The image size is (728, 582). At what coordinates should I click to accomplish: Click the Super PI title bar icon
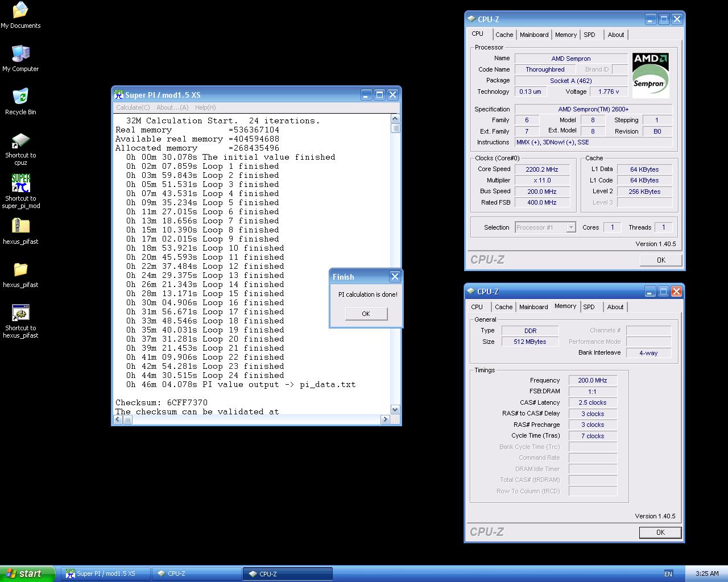tap(119, 94)
